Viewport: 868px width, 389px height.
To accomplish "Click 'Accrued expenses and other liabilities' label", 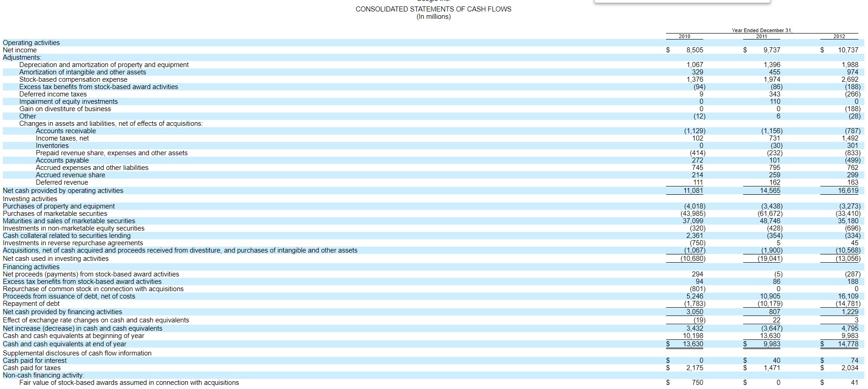I will point(92,168).
